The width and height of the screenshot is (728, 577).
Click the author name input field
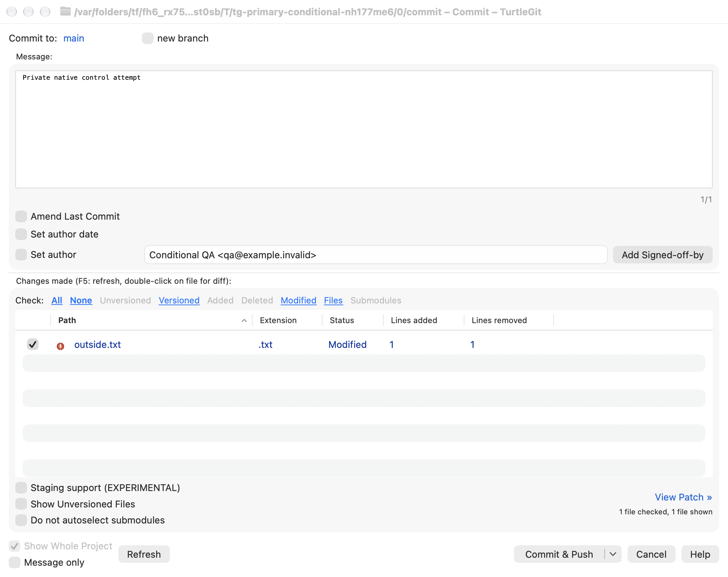[376, 255]
